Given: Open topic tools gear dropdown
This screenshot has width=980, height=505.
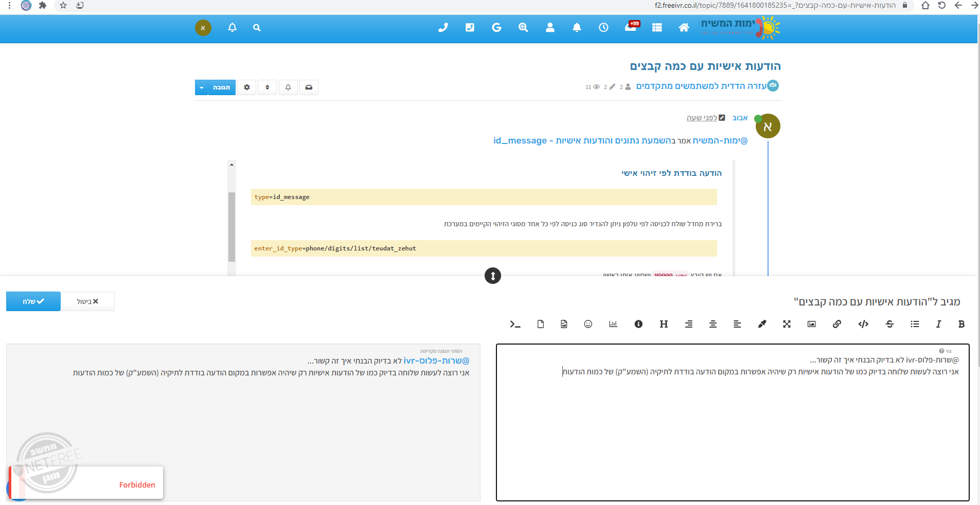Looking at the screenshot, I should pyautogui.click(x=247, y=87).
